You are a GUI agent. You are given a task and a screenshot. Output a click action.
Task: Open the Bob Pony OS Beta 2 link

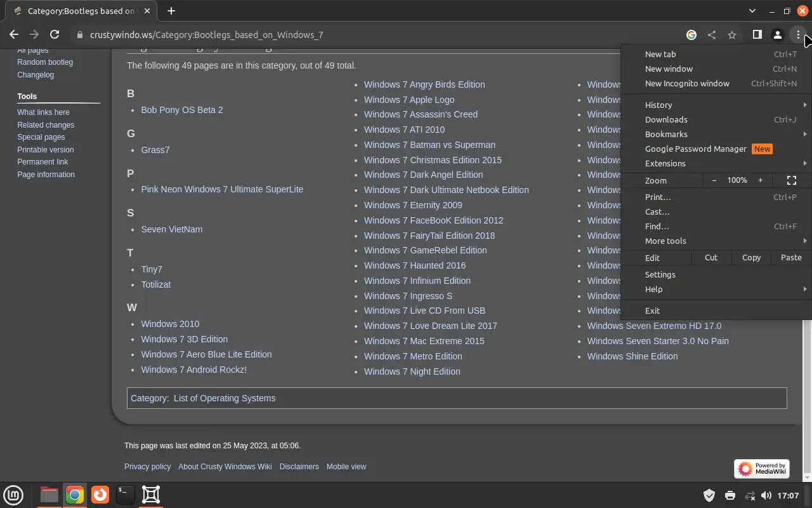coord(182,110)
